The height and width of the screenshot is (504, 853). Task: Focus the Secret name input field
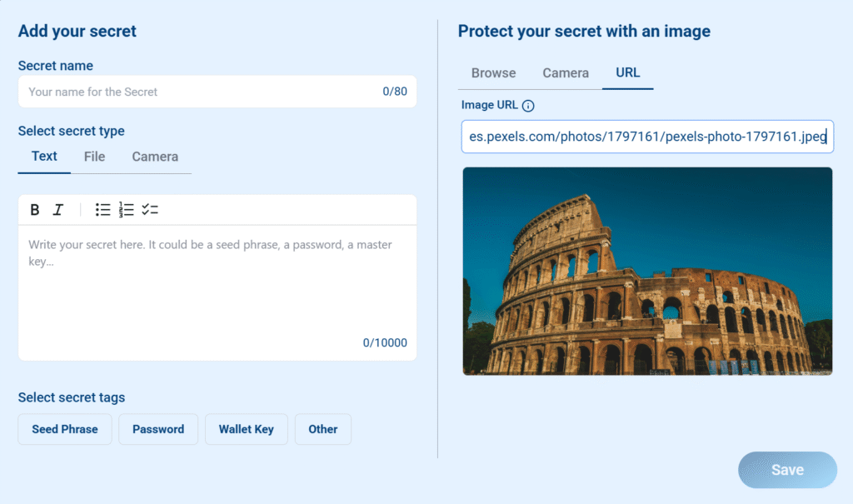click(217, 92)
